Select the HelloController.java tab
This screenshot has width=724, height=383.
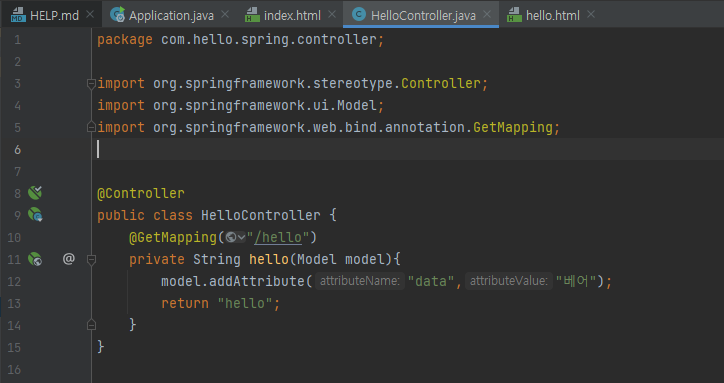click(x=421, y=15)
